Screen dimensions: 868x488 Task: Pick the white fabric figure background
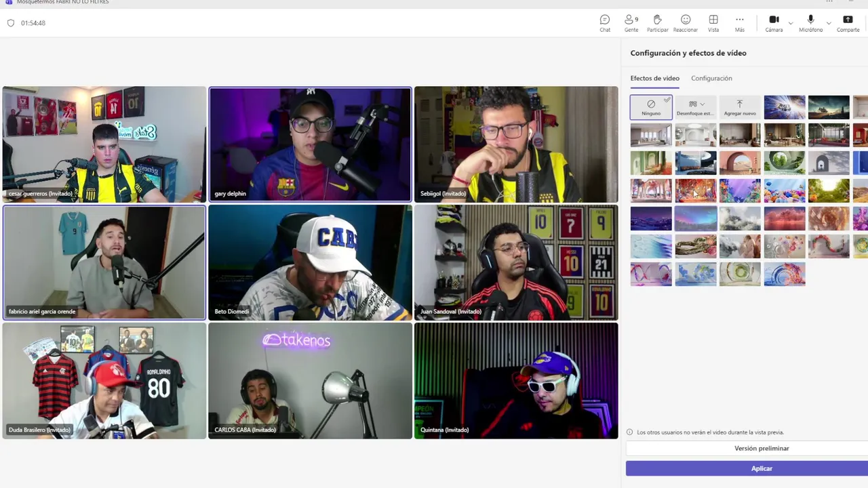740,246
